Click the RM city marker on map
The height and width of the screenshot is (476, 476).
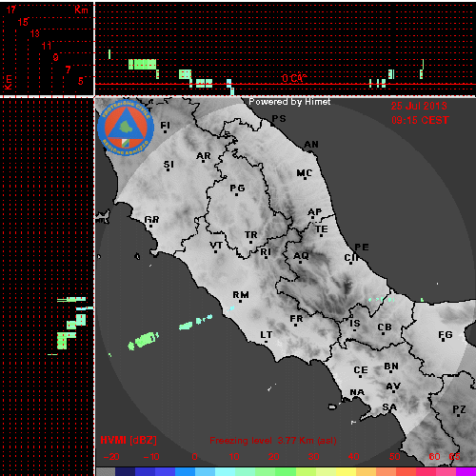coord(240,301)
